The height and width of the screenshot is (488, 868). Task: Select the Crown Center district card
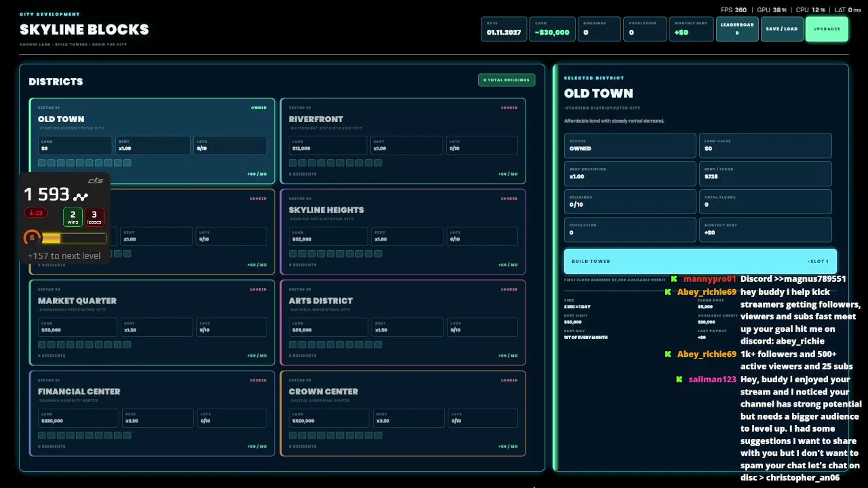point(403,413)
